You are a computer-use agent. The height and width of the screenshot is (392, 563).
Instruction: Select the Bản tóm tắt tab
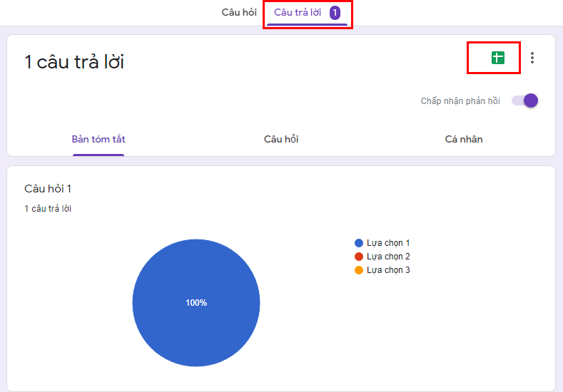click(x=98, y=139)
